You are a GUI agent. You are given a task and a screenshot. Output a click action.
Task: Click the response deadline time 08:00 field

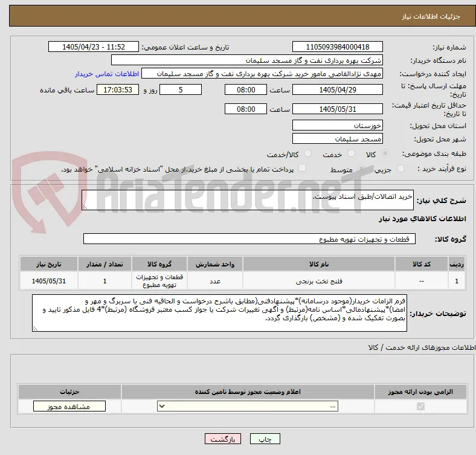coord(246,89)
